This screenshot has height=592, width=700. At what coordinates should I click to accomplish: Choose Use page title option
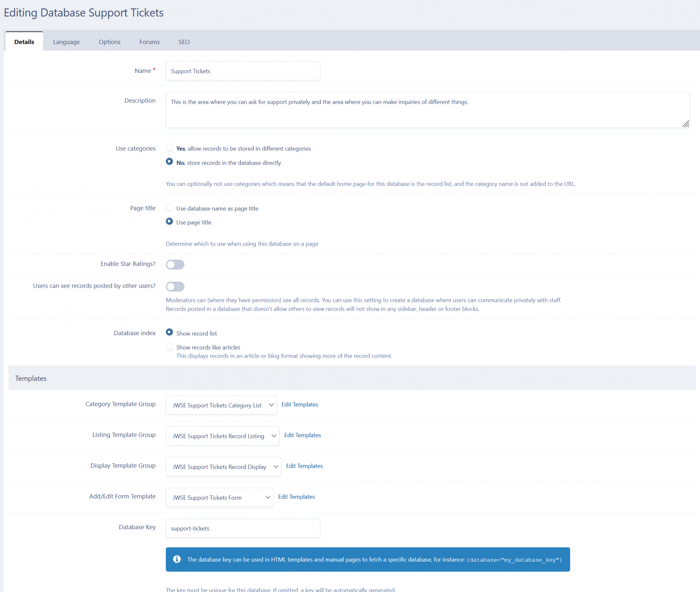pos(169,221)
